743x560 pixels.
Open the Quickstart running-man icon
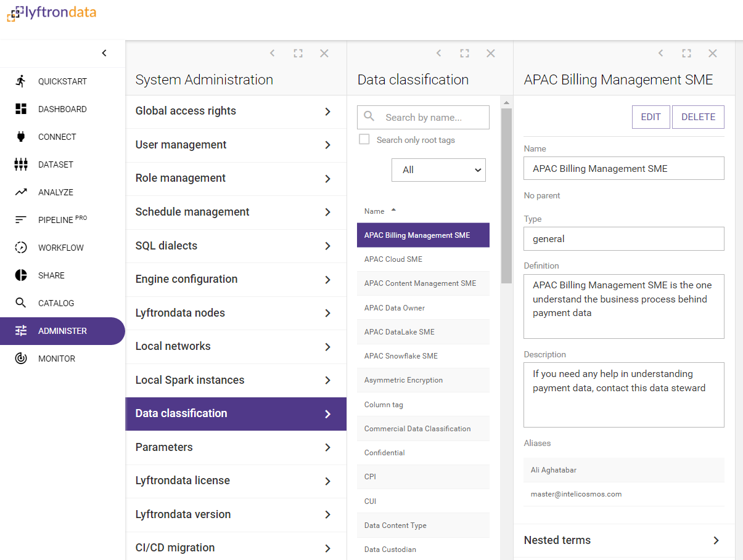[21, 81]
